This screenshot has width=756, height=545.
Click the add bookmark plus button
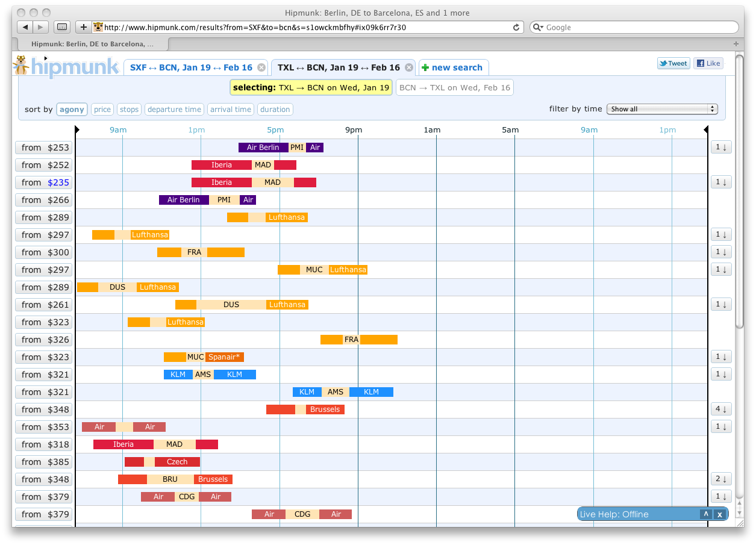[83, 27]
